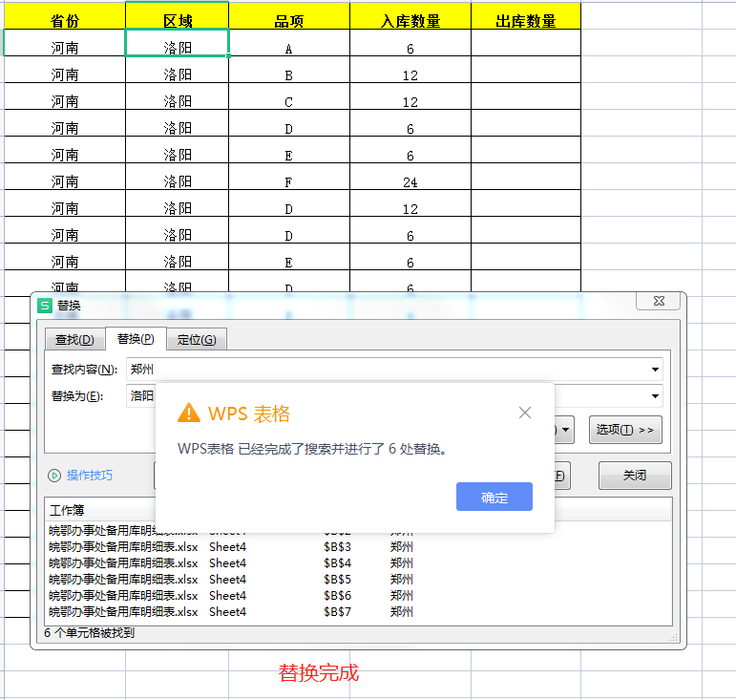Click the 河南 cell in the first data row
This screenshot has width=736, height=700.
click(x=65, y=43)
